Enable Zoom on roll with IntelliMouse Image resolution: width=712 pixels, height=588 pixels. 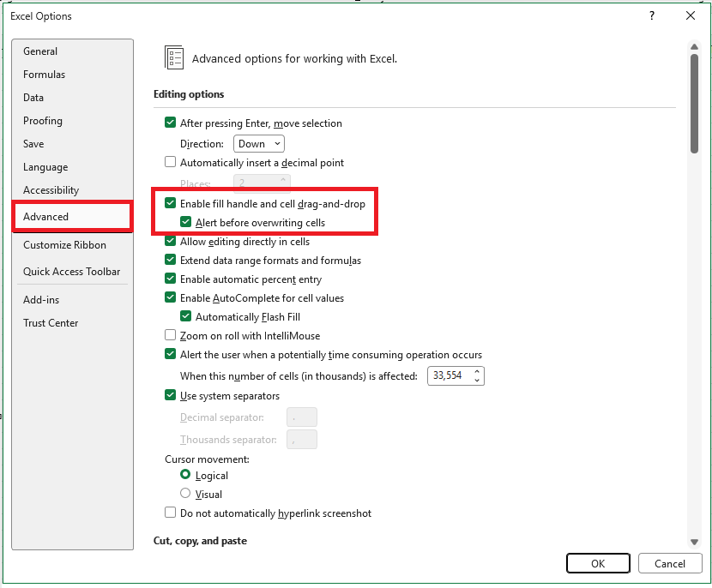pos(171,335)
